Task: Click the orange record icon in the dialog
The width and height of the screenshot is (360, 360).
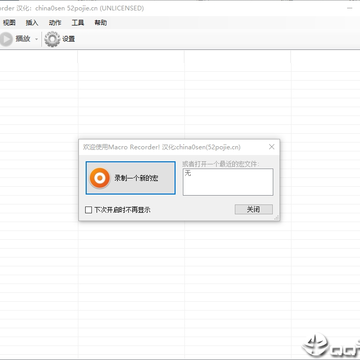Action: (99, 178)
